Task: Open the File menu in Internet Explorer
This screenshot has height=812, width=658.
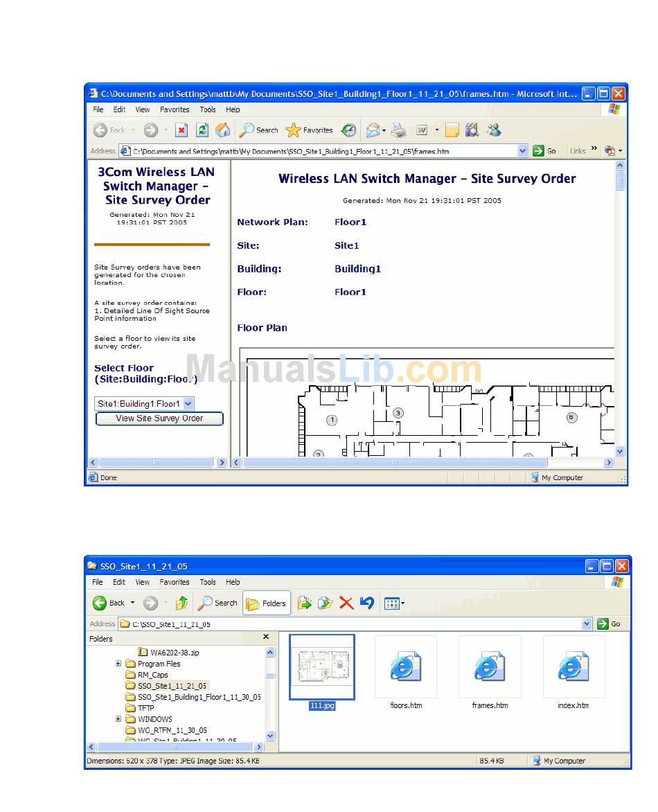Action: (x=98, y=109)
